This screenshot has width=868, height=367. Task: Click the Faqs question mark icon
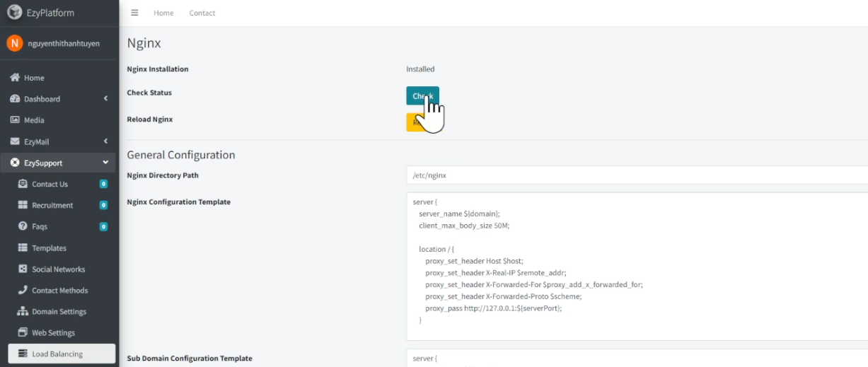coord(22,226)
